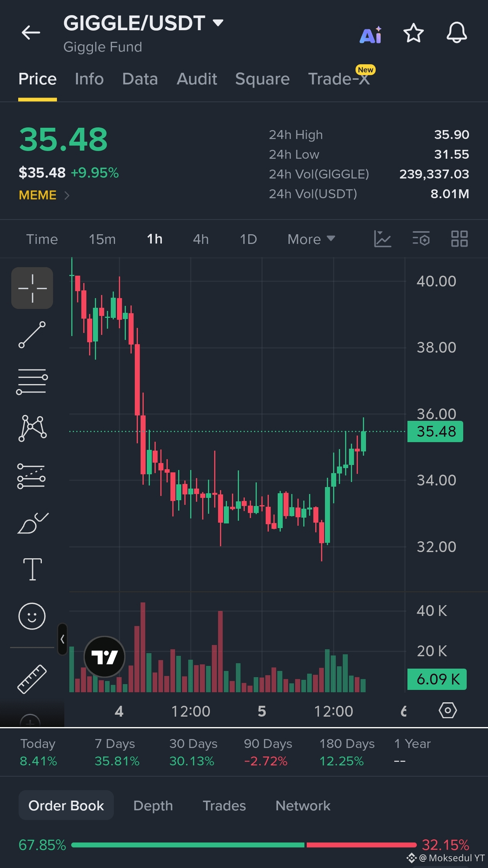Select the 15m interval
This screenshot has height=868, width=488.
(x=102, y=239)
